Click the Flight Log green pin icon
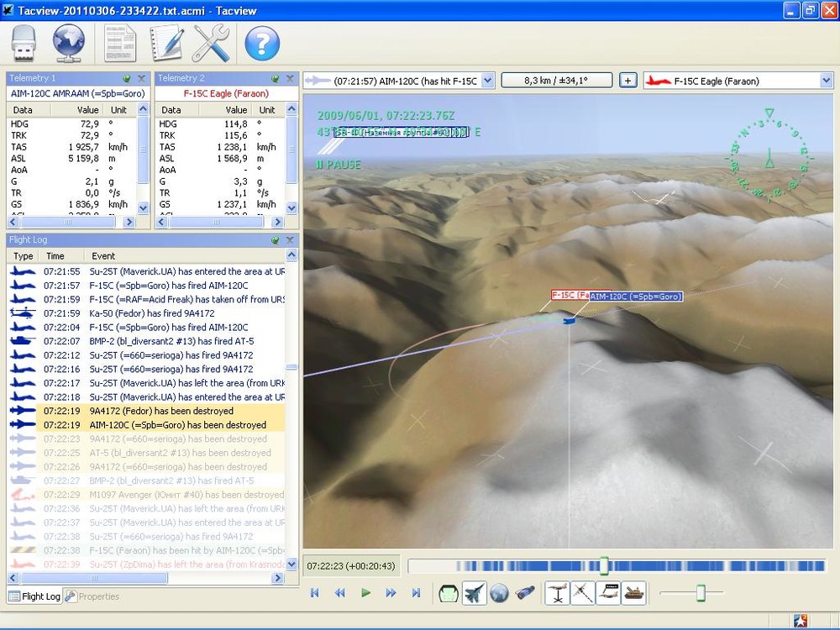 pyautogui.click(x=275, y=240)
